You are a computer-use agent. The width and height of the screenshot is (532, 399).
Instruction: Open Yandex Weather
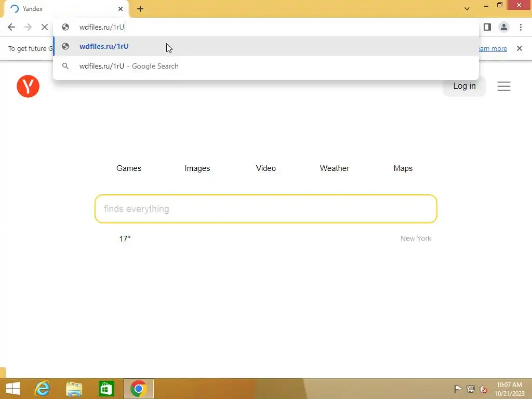334,168
